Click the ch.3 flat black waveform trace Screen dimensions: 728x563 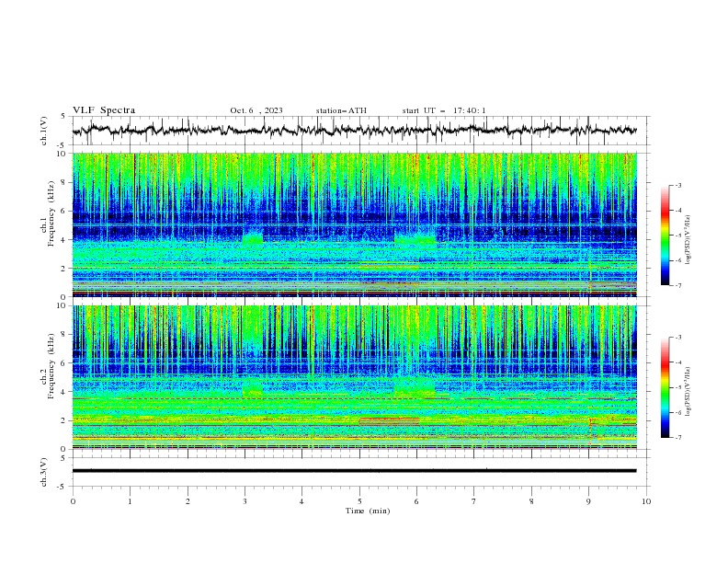click(x=354, y=471)
